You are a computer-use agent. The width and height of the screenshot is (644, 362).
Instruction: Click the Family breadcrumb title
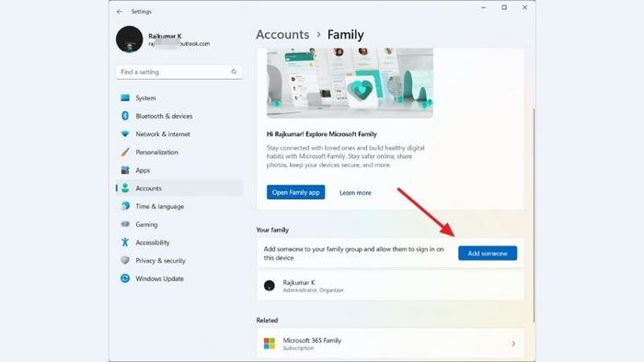point(345,34)
